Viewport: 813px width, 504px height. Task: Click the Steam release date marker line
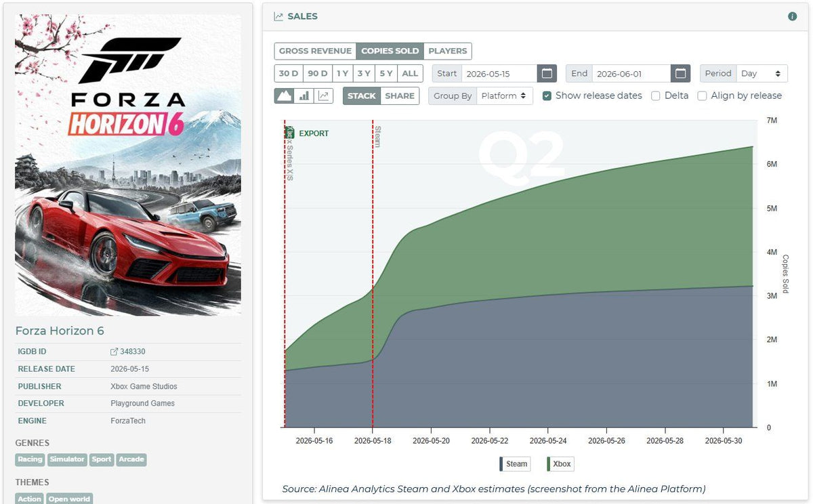click(373, 274)
